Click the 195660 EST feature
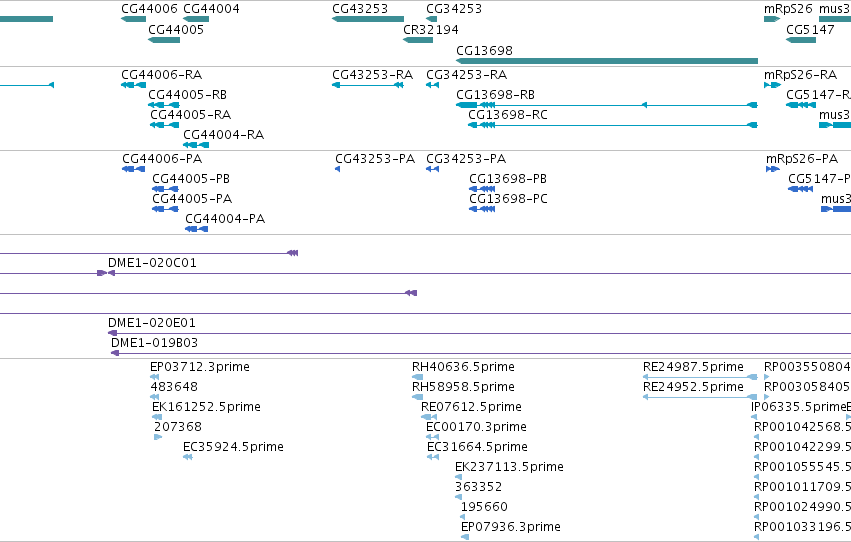 463,517
